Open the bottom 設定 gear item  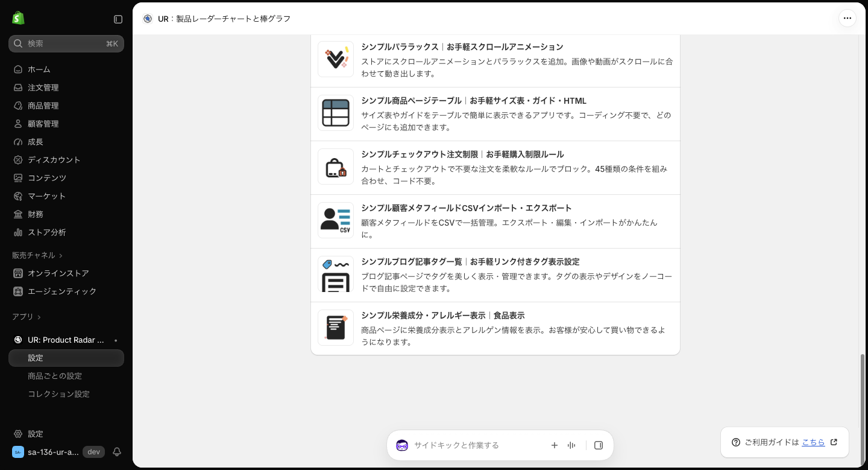pyautogui.click(x=66, y=434)
